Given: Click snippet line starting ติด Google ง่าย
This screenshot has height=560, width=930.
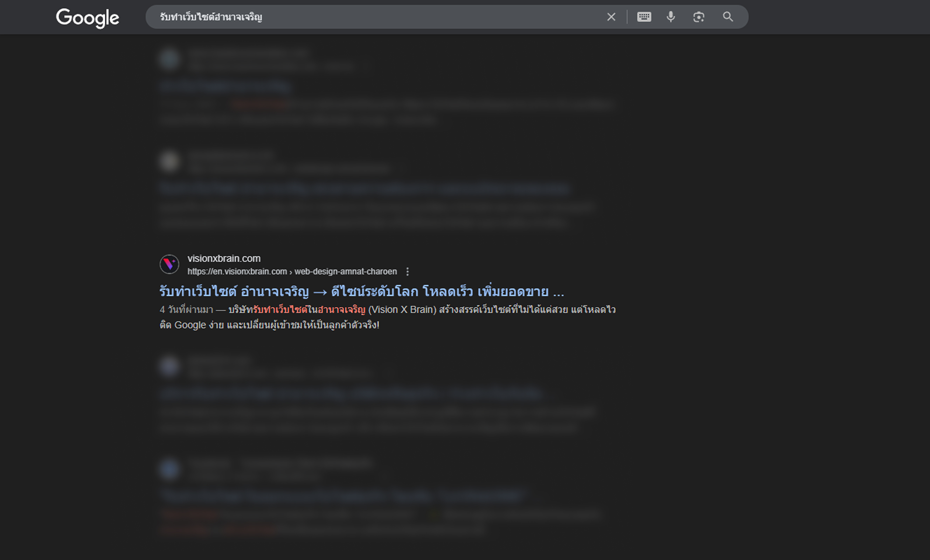Looking at the screenshot, I should coord(270,325).
